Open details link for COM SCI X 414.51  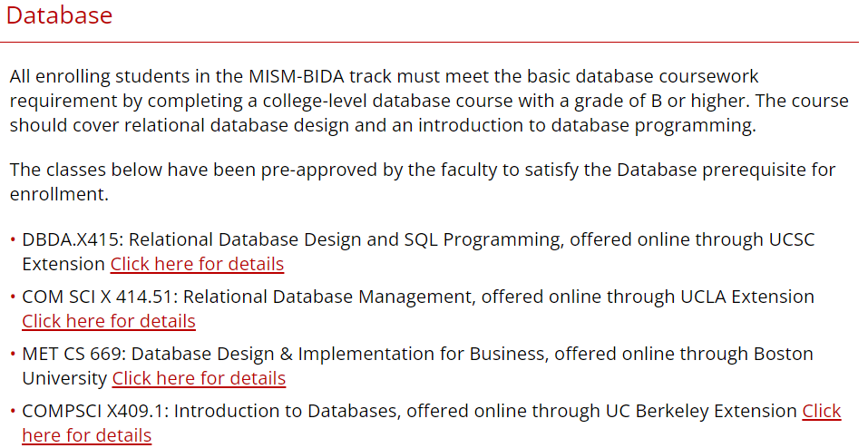click(109, 321)
